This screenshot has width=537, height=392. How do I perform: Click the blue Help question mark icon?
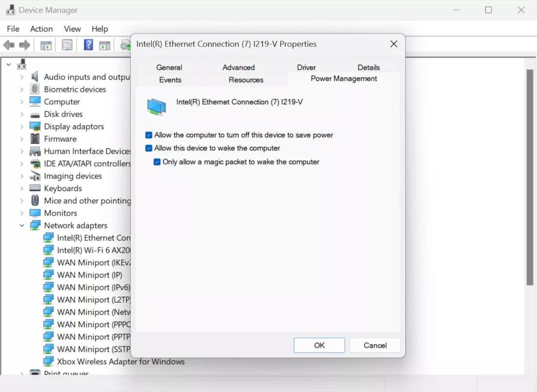point(88,45)
